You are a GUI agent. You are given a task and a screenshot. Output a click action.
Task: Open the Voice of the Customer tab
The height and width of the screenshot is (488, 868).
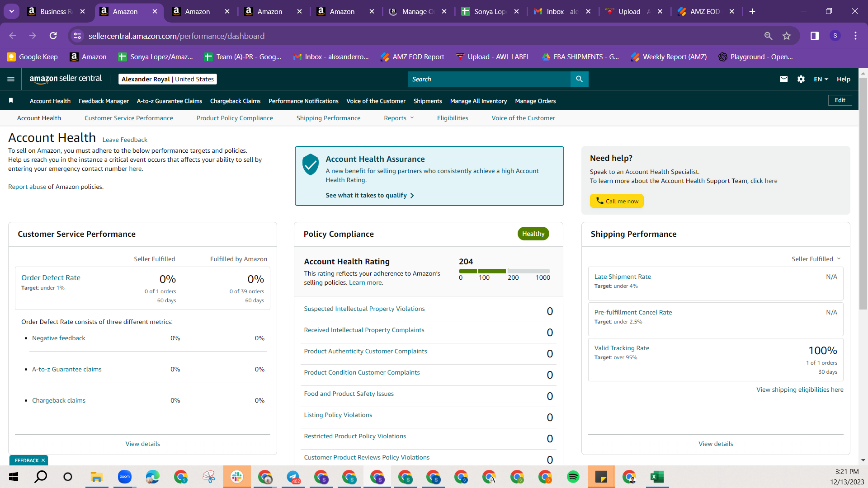point(524,118)
